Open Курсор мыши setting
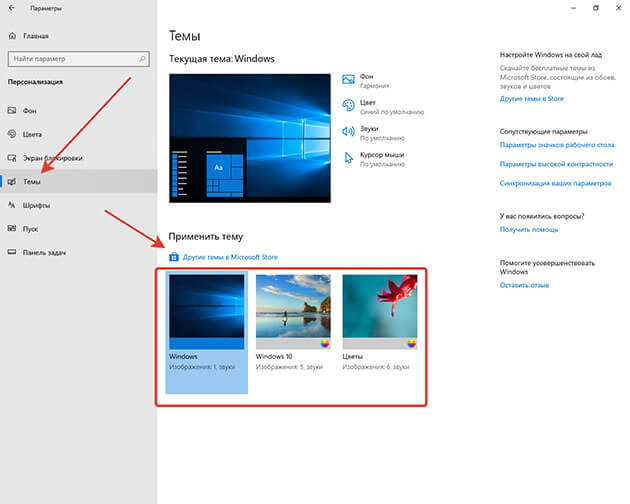The image size is (630, 504). [x=373, y=159]
